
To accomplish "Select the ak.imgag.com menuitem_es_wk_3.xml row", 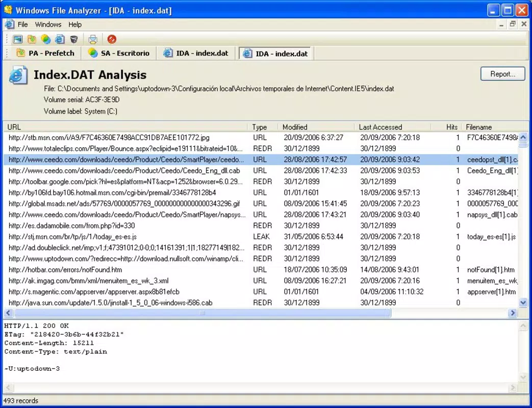I will 261,281.
